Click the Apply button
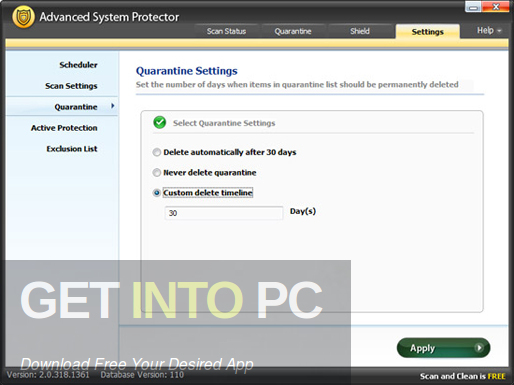This screenshot has width=514, height=385. pos(443,348)
